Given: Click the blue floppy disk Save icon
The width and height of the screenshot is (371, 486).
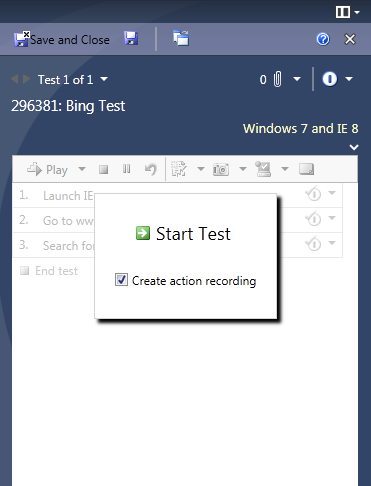Looking at the screenshot, I should pyautogui.click(x=131, y=38).
